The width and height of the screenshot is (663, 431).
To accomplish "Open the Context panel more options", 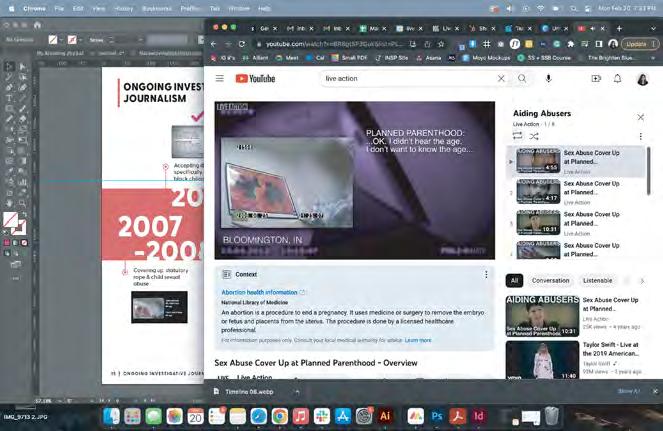I will [x=486, y=275].
